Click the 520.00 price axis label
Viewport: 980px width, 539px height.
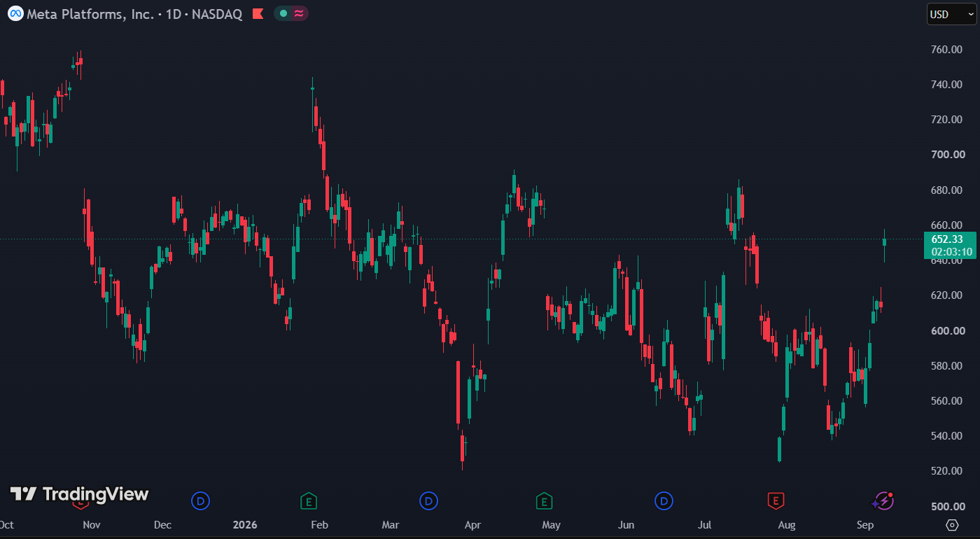click(x=948, y=471)
